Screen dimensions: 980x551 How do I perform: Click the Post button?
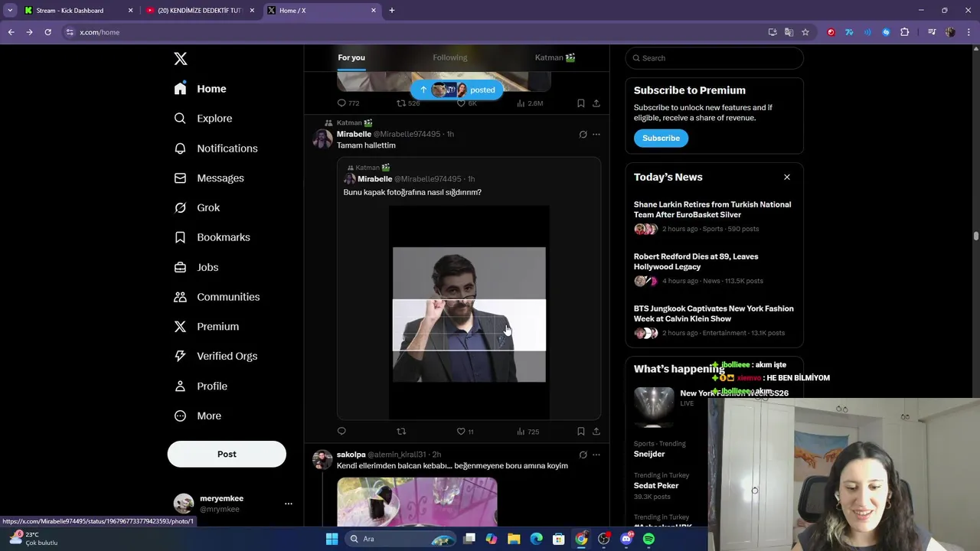[227, 454]
